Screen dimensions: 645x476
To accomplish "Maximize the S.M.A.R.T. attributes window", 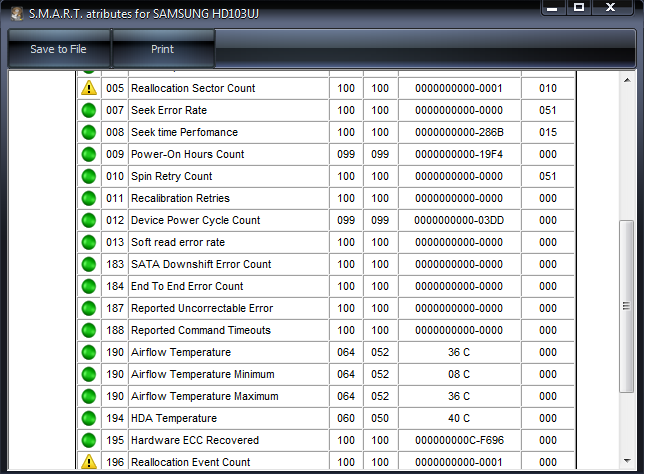I will pos(579,7).
